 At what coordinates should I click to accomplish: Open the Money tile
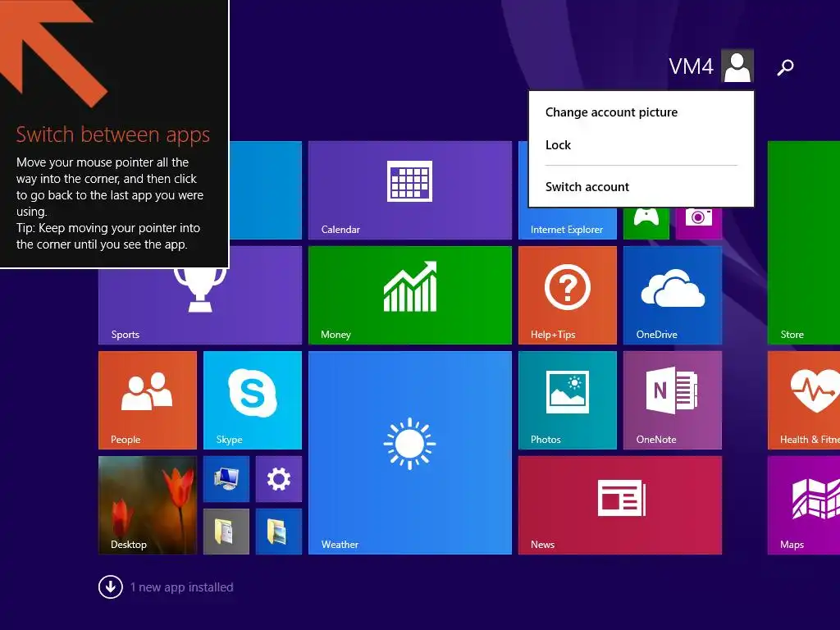pyautogui.click(x=410, y=295)
